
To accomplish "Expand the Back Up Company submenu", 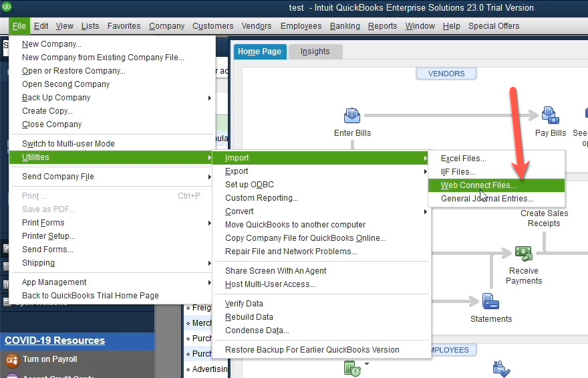I will coord(112,98).
